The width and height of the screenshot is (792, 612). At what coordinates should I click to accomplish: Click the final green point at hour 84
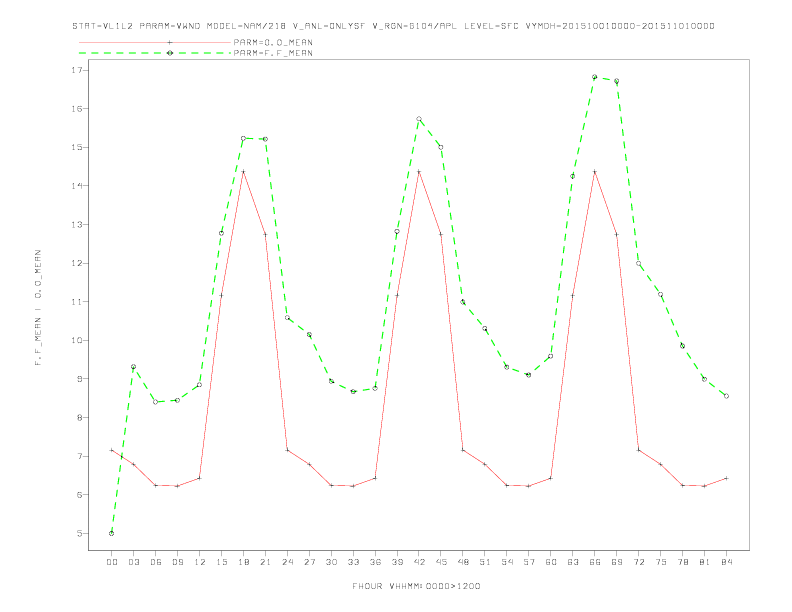pos(726,396)
